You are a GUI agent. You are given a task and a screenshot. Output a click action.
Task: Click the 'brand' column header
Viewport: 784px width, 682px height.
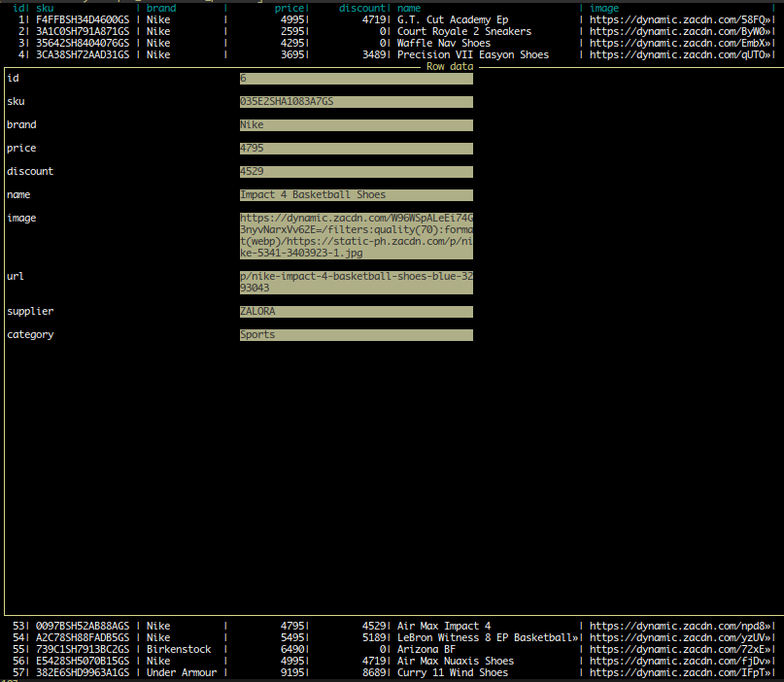(161, 8)
